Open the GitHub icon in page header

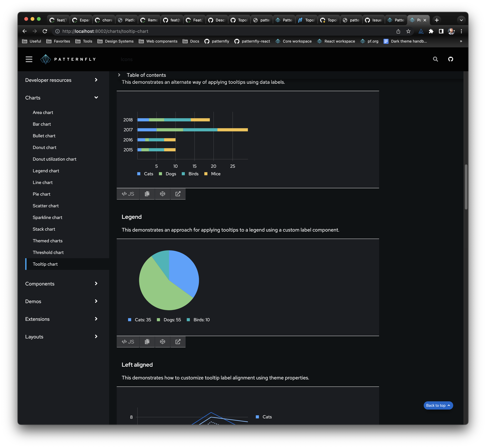tap(450, 59)
